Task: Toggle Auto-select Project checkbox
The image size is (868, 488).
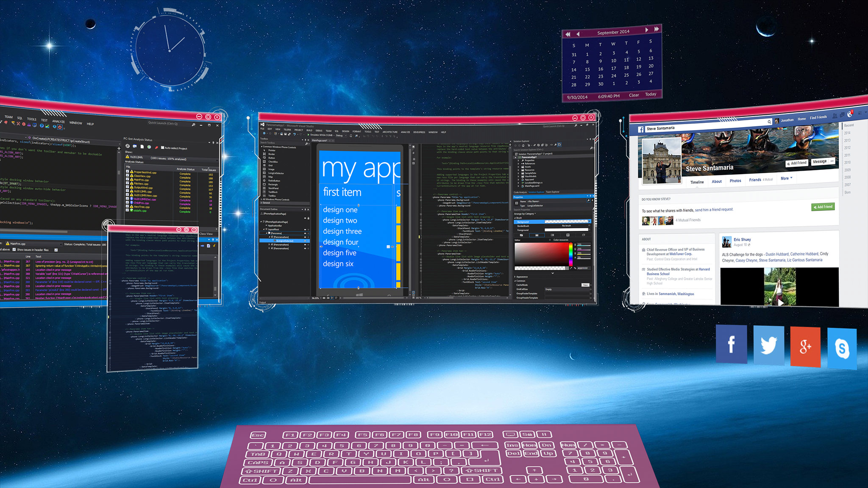Action: [x=162, y=148]
